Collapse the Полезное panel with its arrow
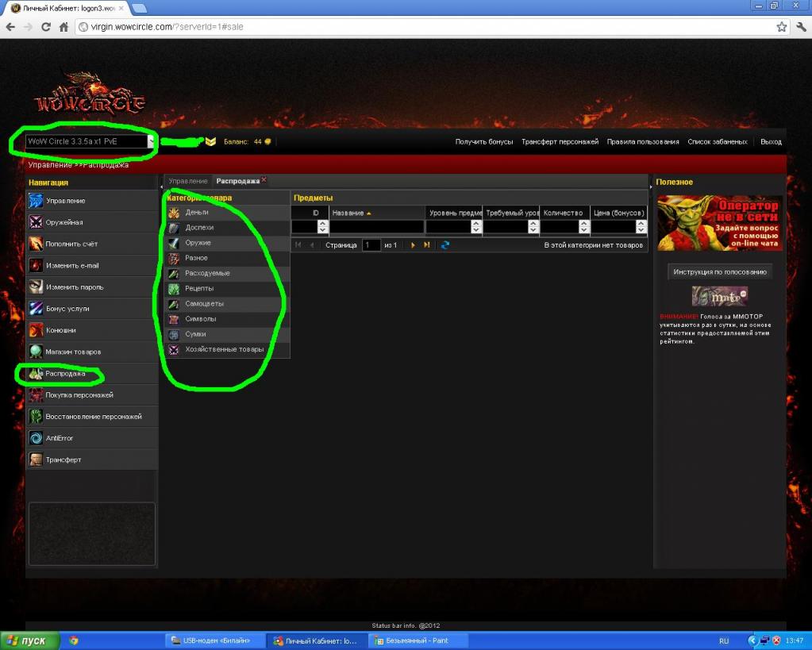812x650 pixels. [x=649, y=186]
